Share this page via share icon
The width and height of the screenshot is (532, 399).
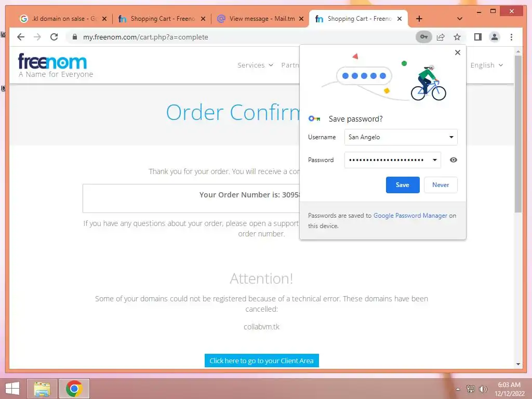point(441,37)
